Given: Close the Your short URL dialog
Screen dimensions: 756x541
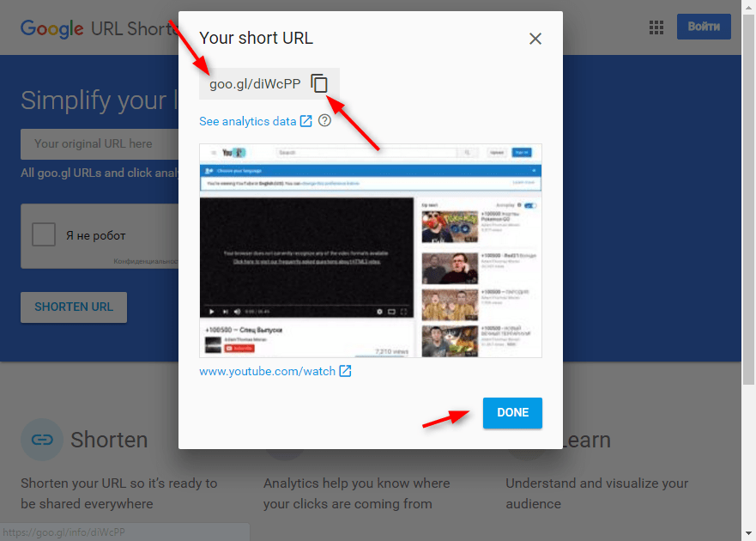Looking at the screenshot, I should click(535, 39).
